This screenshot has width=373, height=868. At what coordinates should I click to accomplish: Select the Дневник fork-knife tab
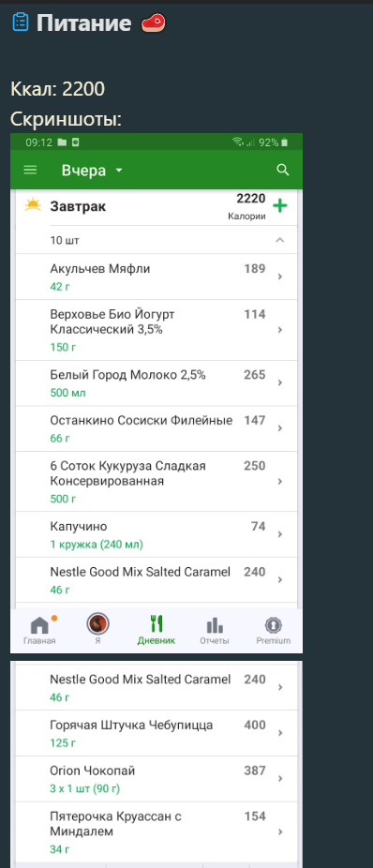coord(157,630)
